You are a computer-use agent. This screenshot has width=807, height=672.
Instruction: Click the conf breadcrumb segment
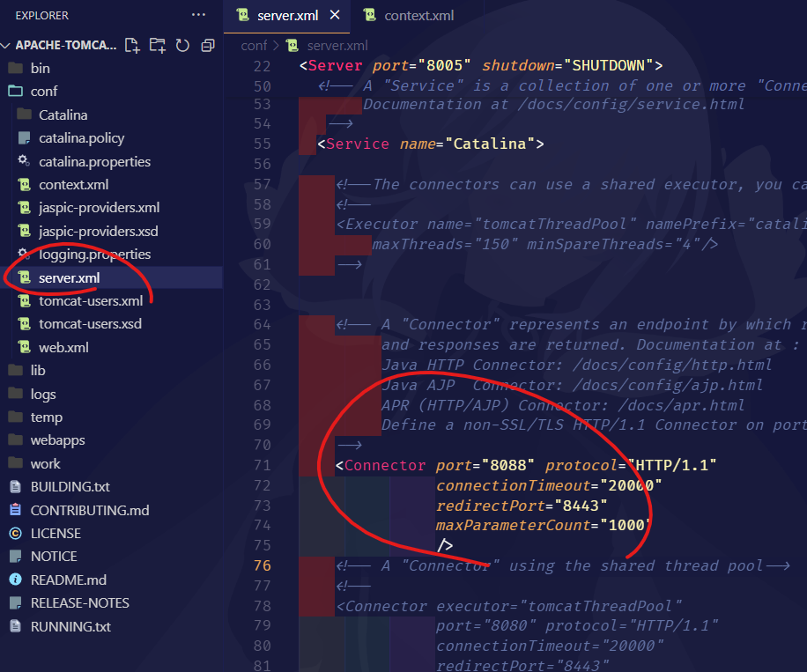click(x=254, y=46)
